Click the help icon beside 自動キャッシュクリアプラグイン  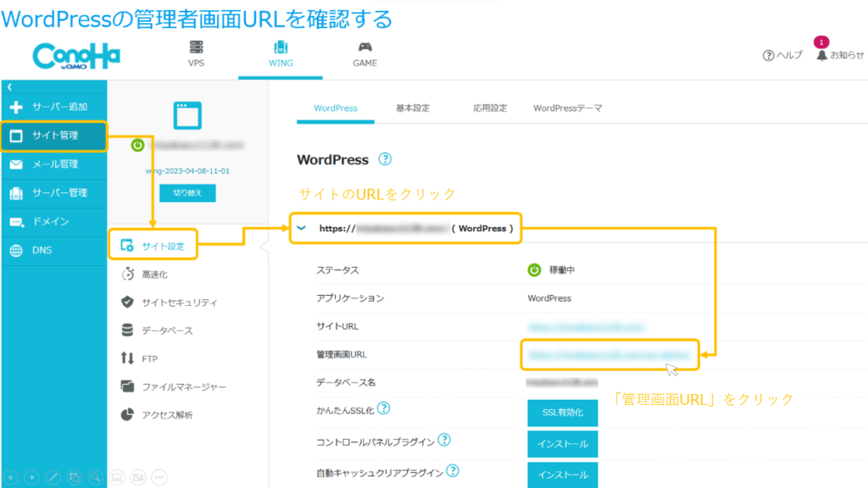tap(453, 471)
